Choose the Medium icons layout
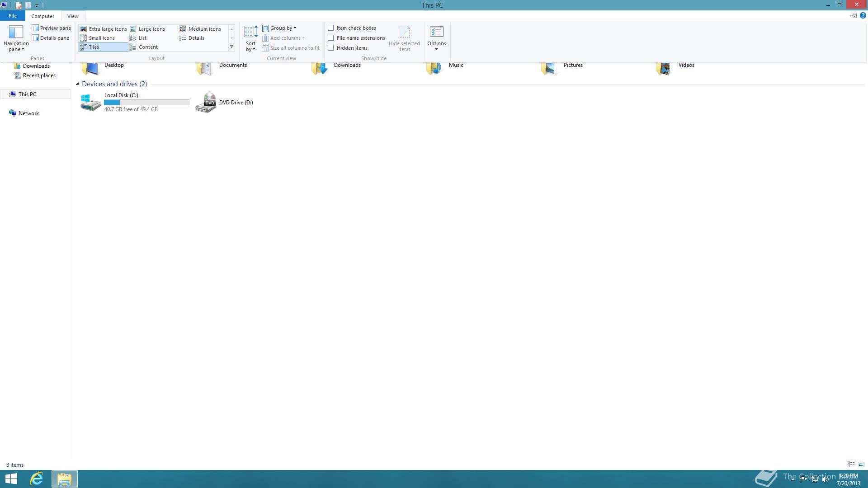This screenshot has height=488, width=868. coord(200,29)
